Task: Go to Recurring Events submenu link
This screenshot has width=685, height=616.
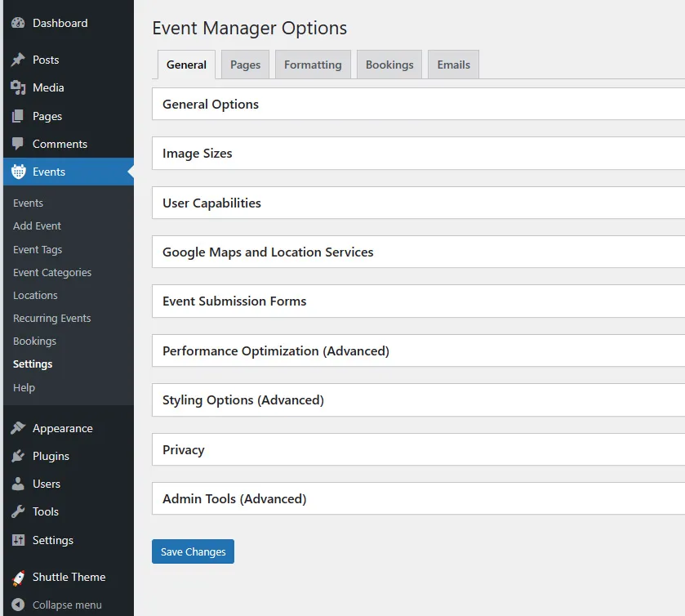Action: point(52,319)
